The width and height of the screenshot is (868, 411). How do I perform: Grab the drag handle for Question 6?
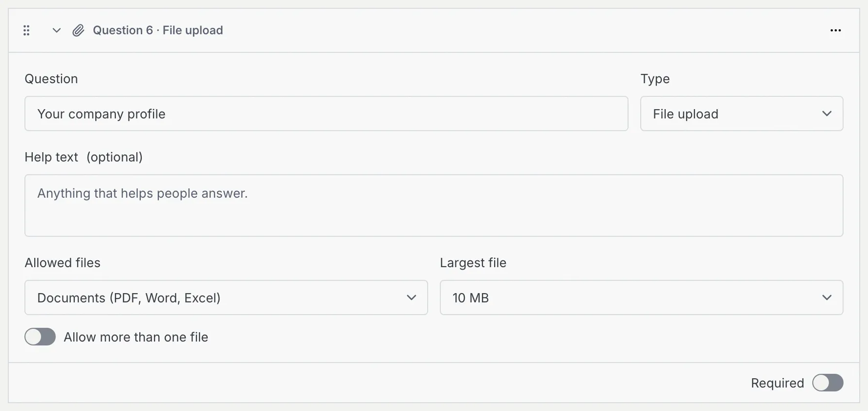[x=26, y=30]
